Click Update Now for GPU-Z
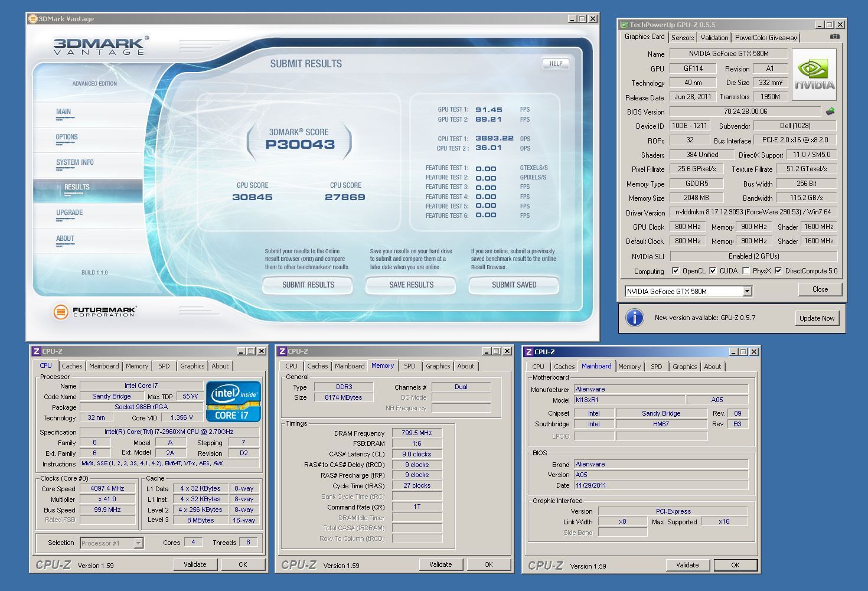Image resolution: width=868 pixels, height=591 pixels. pos(817,318)
